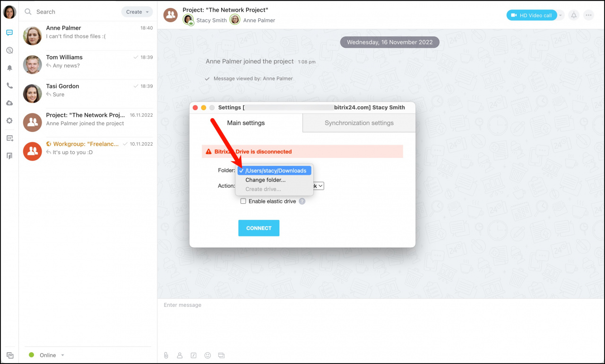
Task: Open the telephony phone icon in sidebar
Action: 9,86
